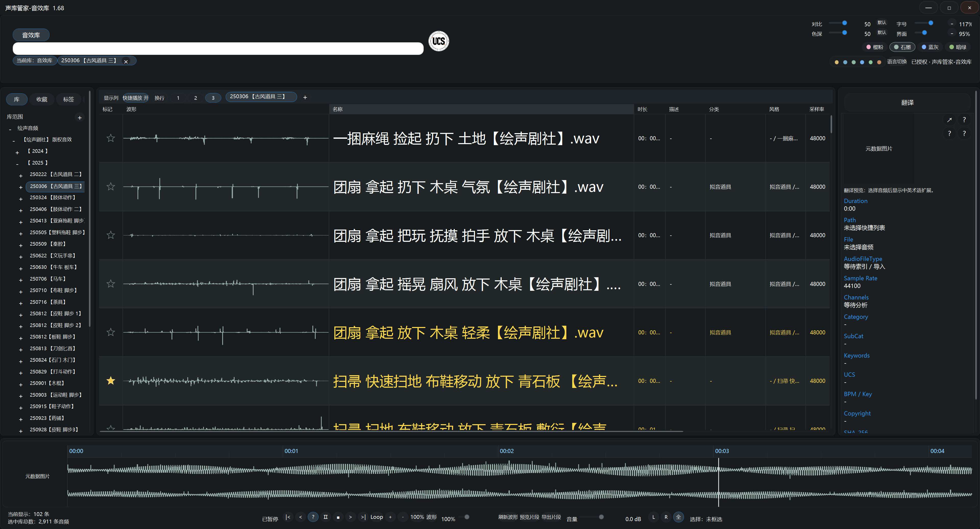Star the 团扇 拿起 扔下 木桌 气氛 row
980x529 pixels.
point(111,186)
